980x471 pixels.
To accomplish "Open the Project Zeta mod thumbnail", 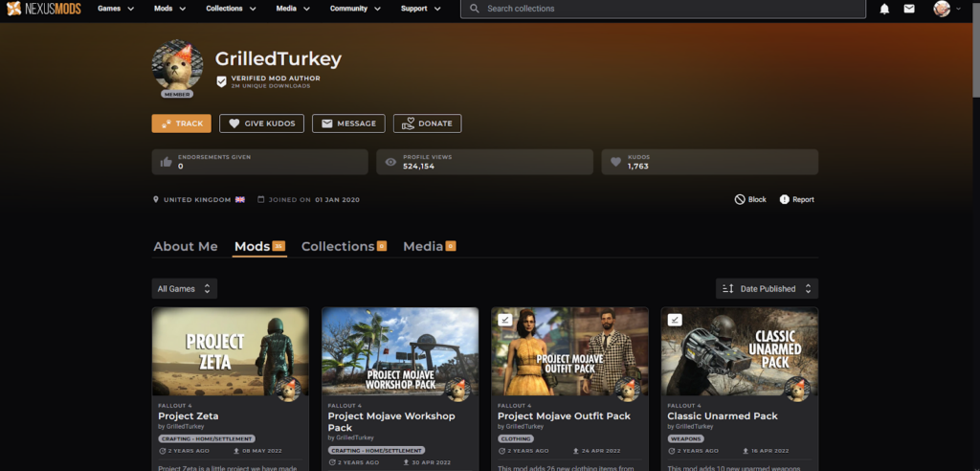I will pyautogui.click(x=230, y=351).
